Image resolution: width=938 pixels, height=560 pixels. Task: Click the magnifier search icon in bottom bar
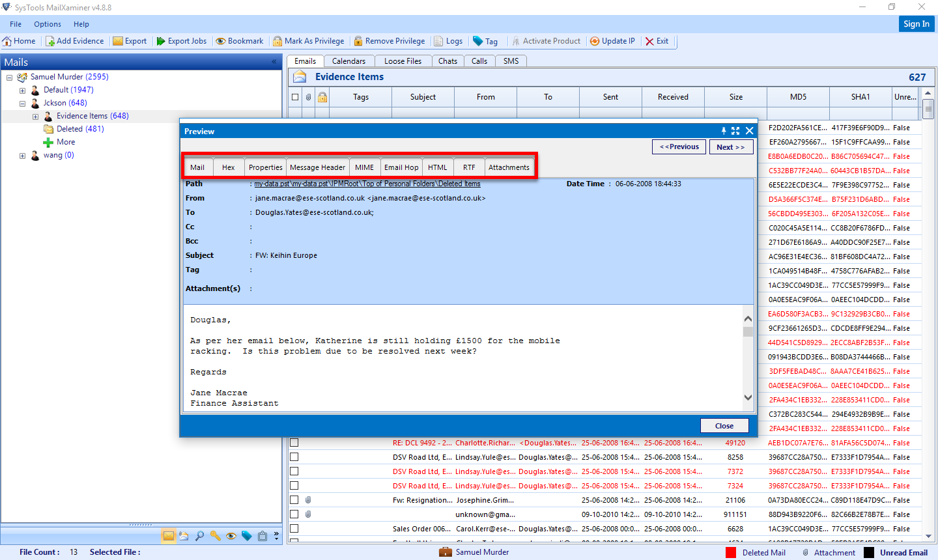pyautogui.click(x=199, y=536)
